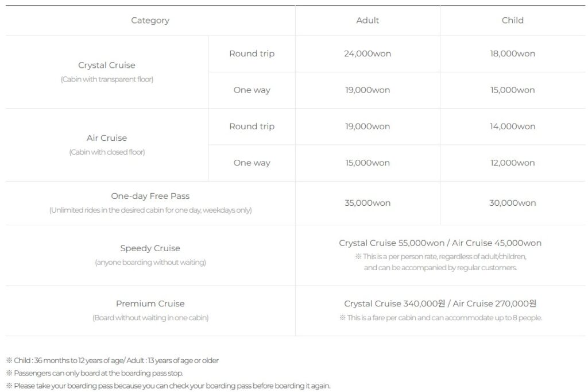Click the child age definition note
The height and width of the screenshot is (392, 588).
pos(112,360)
